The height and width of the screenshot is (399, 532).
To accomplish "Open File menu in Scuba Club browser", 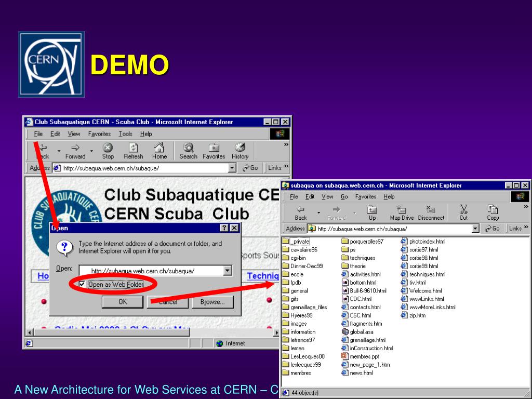I will click(x=38, y=134).
